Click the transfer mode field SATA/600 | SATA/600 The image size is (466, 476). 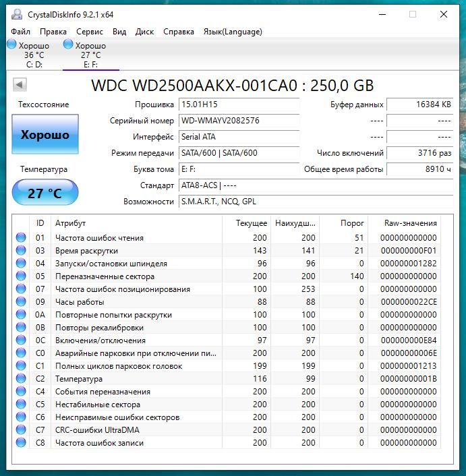(239, 152)
